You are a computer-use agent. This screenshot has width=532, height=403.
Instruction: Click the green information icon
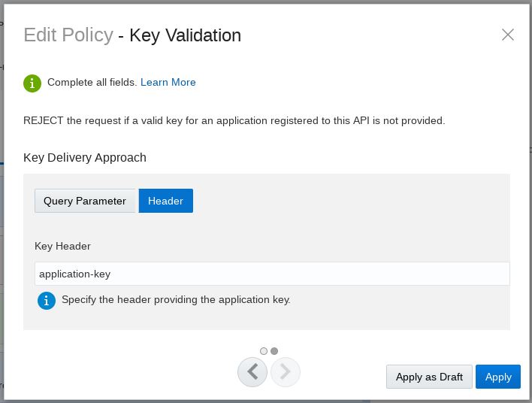[x=32, y=83]
